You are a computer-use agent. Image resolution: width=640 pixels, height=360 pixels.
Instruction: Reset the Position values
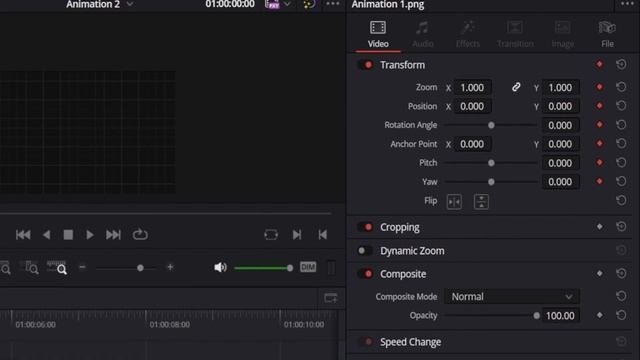[x=621, y=106]
